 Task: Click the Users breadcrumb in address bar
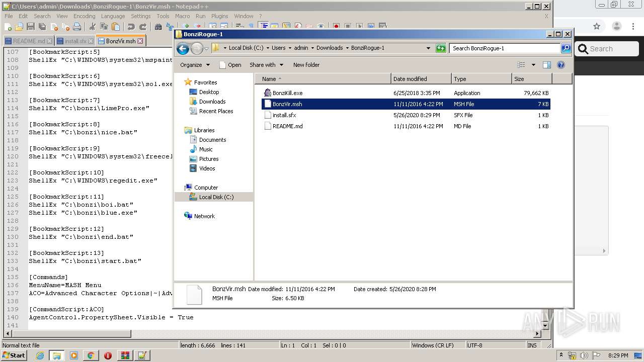pyautogui.click(x=278, y=48)
